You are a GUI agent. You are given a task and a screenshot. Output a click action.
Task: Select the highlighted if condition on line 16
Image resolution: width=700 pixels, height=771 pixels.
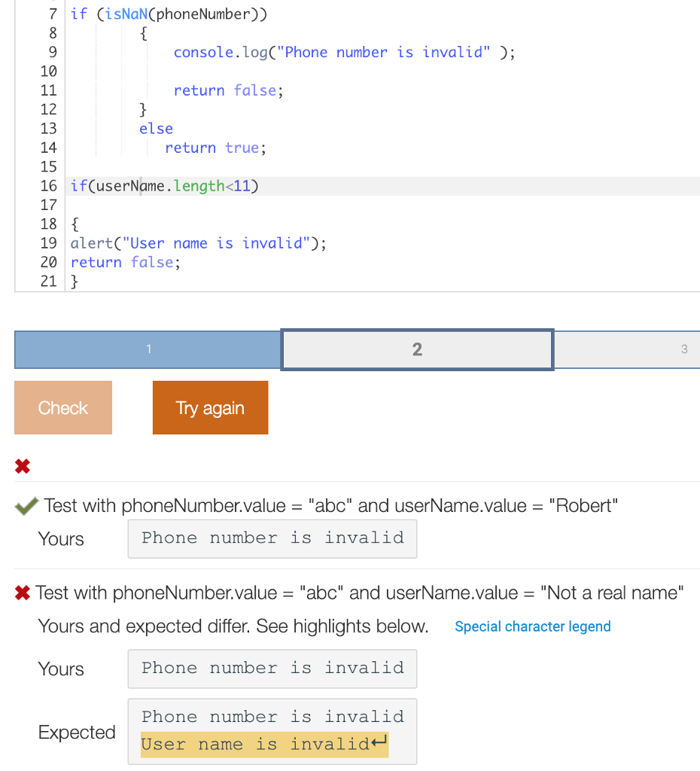click(x=166, y=185)
